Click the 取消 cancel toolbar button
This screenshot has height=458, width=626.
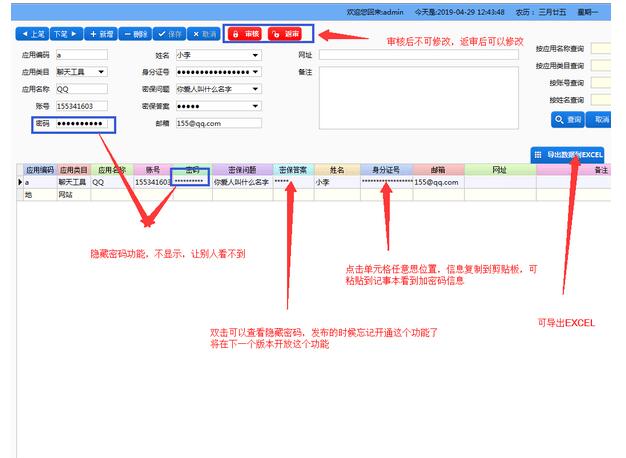202,34
